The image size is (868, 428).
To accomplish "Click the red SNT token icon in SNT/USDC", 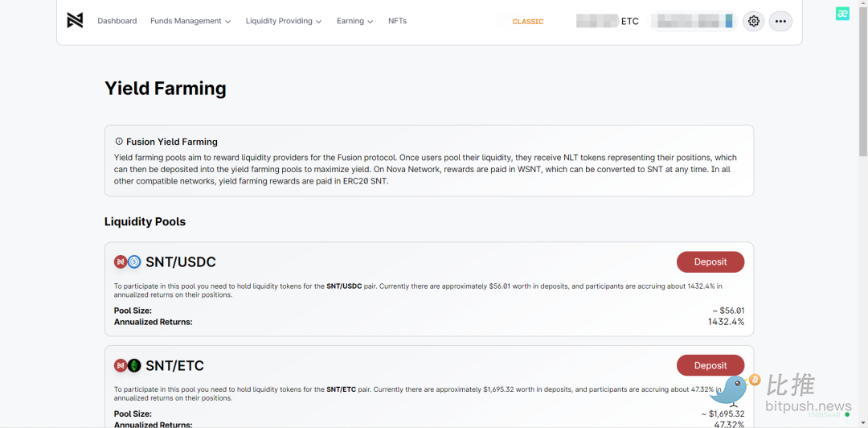I will point(121,261).
